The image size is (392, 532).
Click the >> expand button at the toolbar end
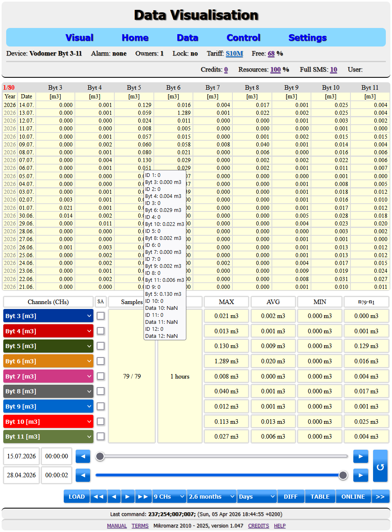(x=380, y=497)
